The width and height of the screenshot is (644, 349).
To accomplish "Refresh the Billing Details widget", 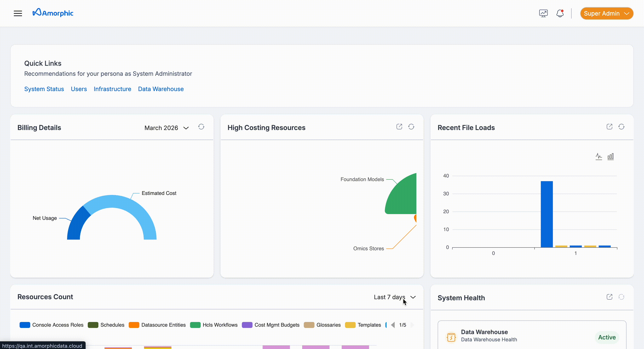I will [201, 127].
